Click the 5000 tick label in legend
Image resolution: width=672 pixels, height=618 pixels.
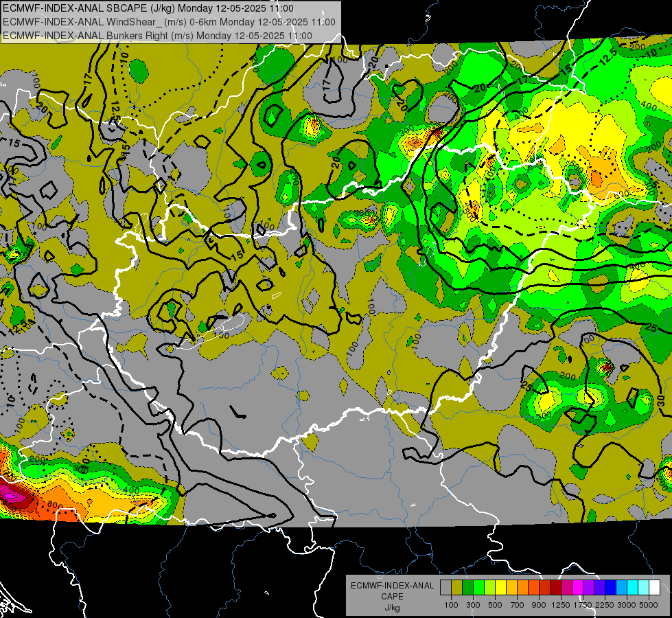pos(649,605)
